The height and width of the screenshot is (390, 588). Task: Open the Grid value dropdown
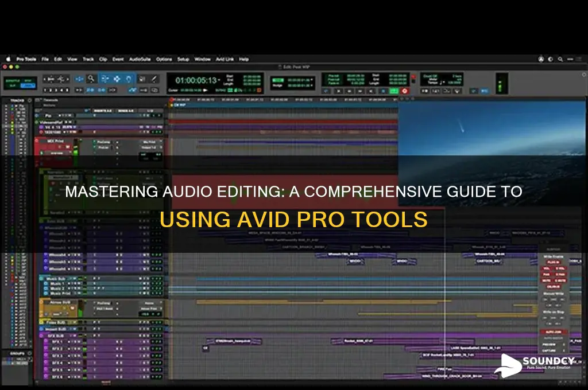[x=312, y=79]
